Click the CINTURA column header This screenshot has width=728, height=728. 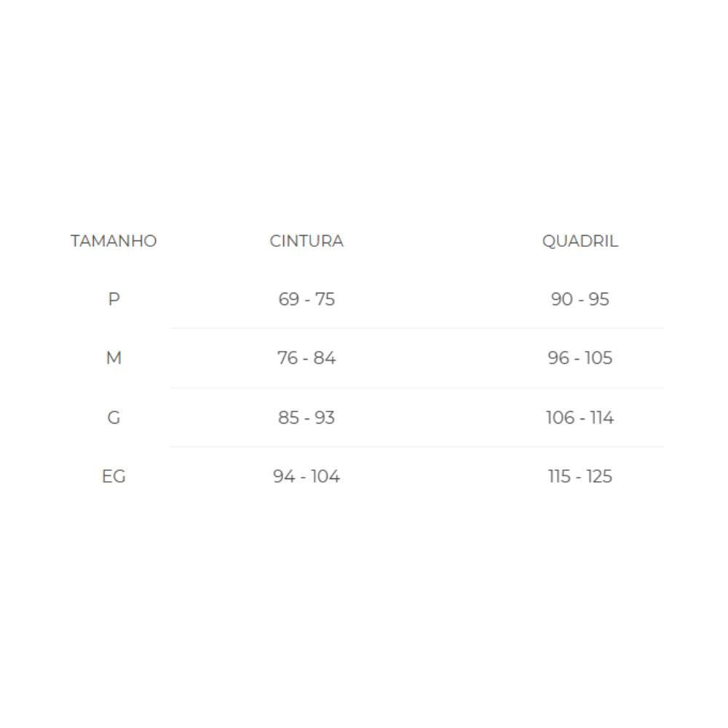(306, 241)
